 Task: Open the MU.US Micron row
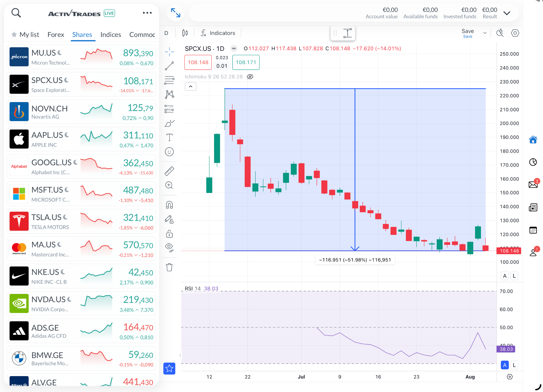click(x=82, y=57)
